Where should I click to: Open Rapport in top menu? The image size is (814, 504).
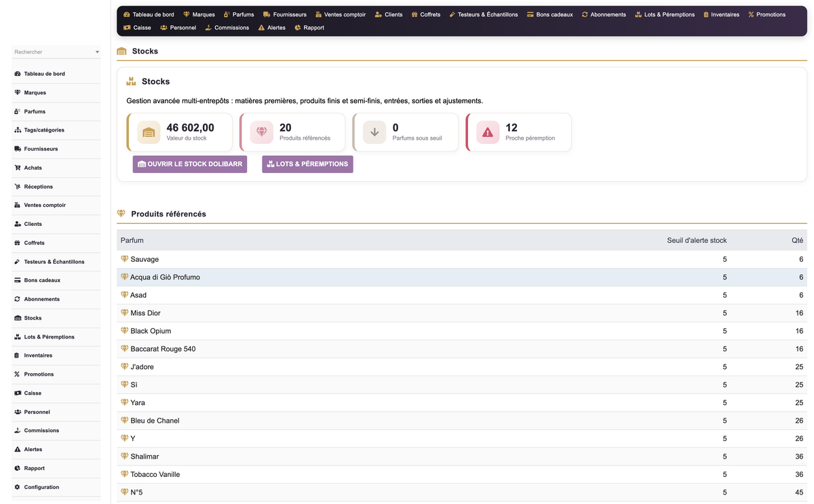(x=309, y=28)
